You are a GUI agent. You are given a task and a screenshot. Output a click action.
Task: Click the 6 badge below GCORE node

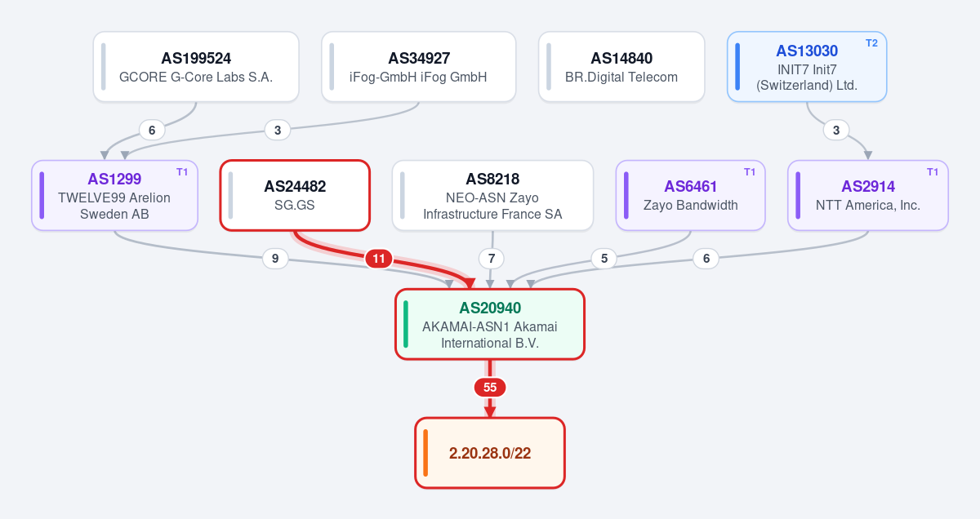point(152,130)
